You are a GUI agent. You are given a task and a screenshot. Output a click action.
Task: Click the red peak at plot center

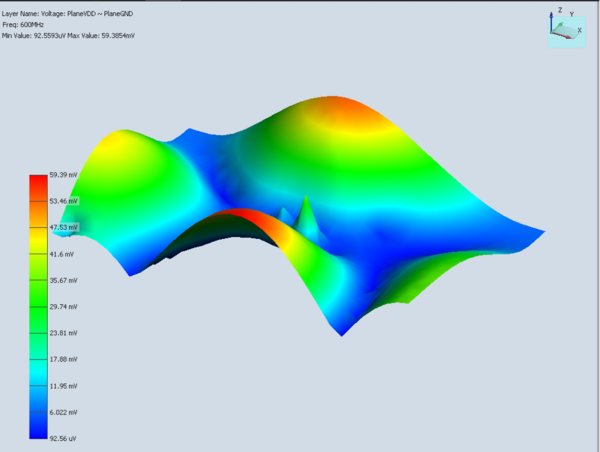pos(239,213)
